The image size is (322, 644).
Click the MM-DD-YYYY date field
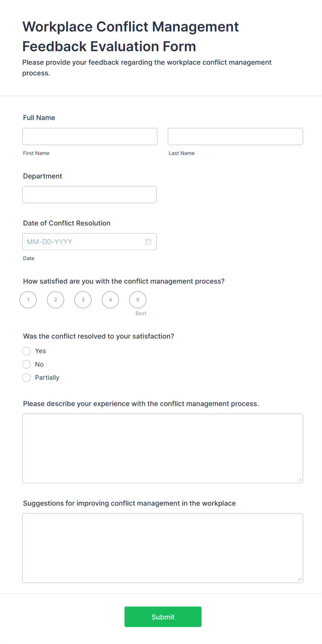(83, 242)
